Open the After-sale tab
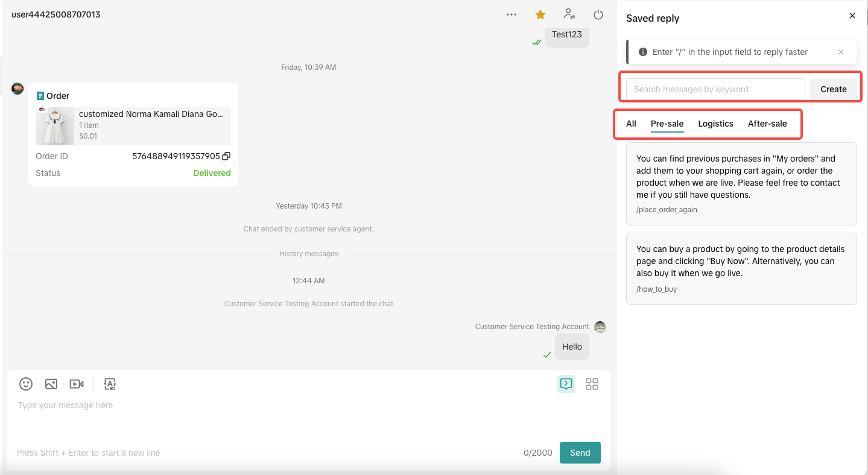This screenshot has height=475, width=868. pyautogui.click(x=767, y=124)
